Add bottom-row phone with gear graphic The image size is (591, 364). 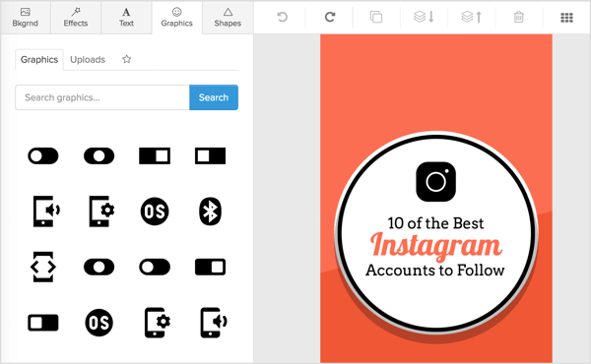pos(158,323)
